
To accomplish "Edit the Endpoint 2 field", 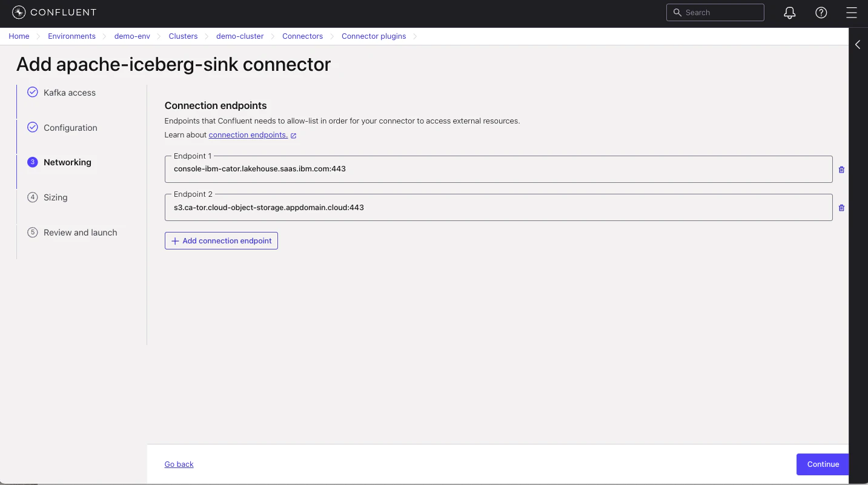I will (x=499, y=207).
